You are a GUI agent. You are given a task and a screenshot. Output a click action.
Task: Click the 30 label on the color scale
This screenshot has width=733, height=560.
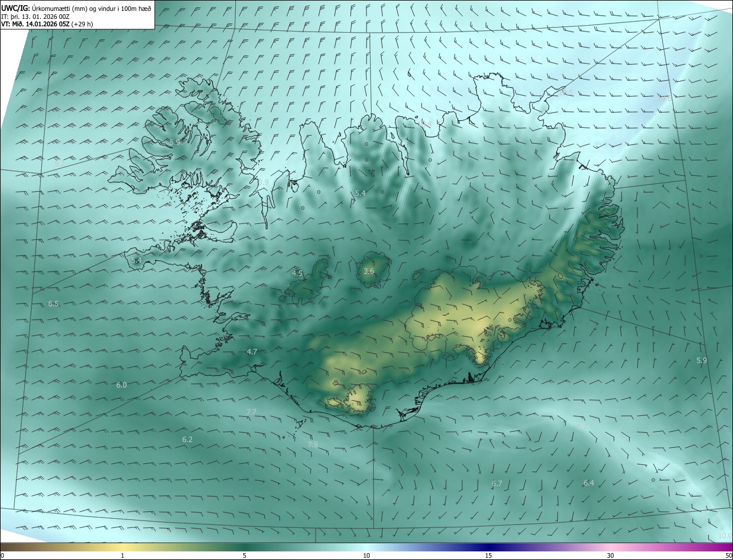[610, 555]
